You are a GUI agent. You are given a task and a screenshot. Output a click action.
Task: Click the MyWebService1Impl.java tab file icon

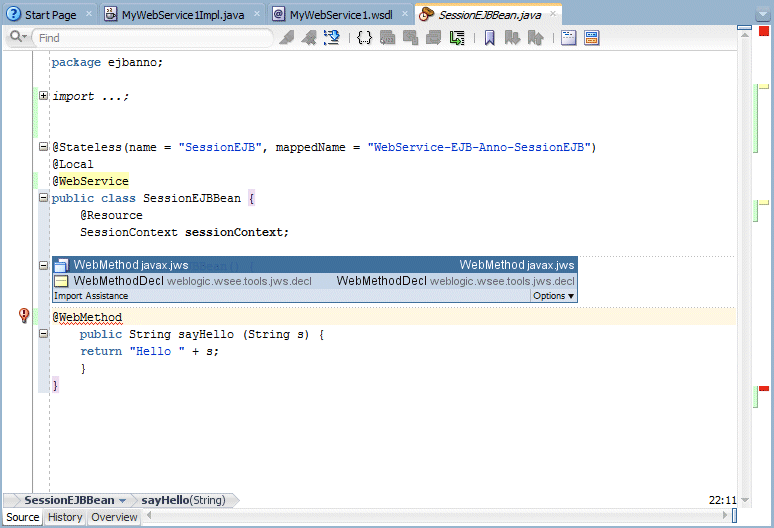111,14
